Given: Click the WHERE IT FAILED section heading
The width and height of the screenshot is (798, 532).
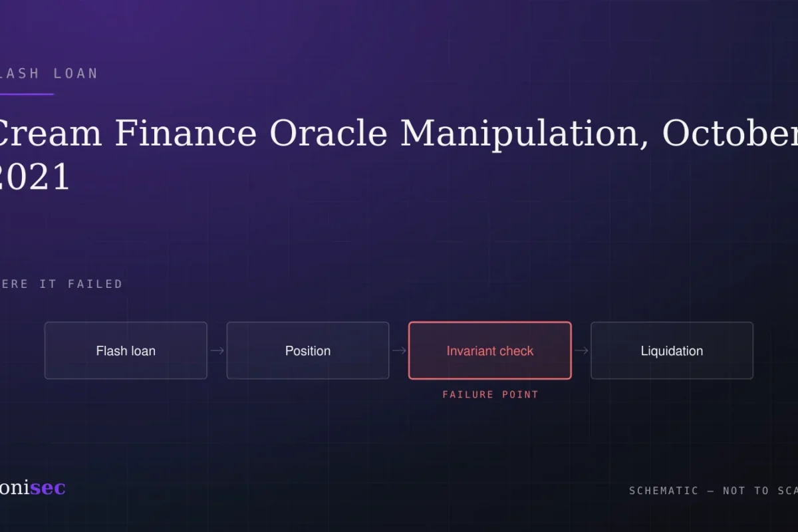Looking at the screenshot, I should coord(61,284).
